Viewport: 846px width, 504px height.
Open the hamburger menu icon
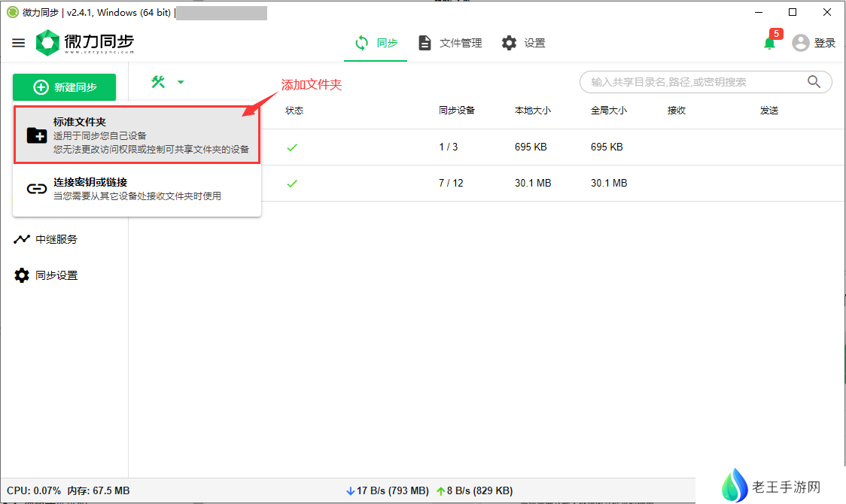tap(19, 43)
